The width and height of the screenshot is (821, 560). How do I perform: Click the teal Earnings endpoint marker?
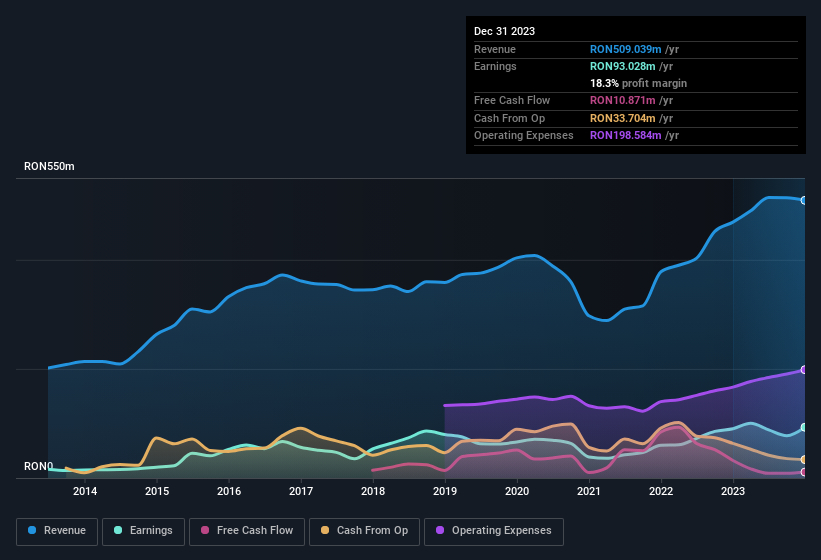click(x=803, y=427)
